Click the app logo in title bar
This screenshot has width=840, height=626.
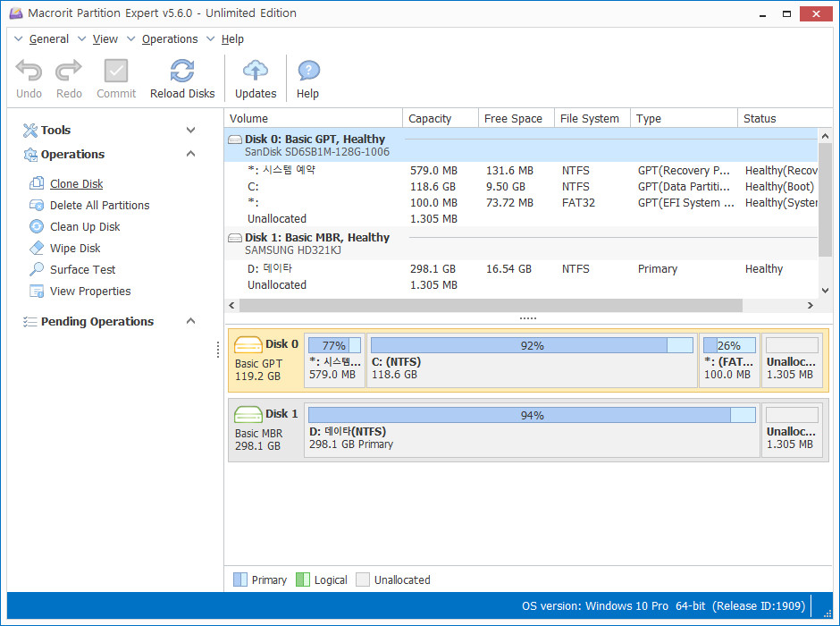pyautogui.click(x=16, y=13)
